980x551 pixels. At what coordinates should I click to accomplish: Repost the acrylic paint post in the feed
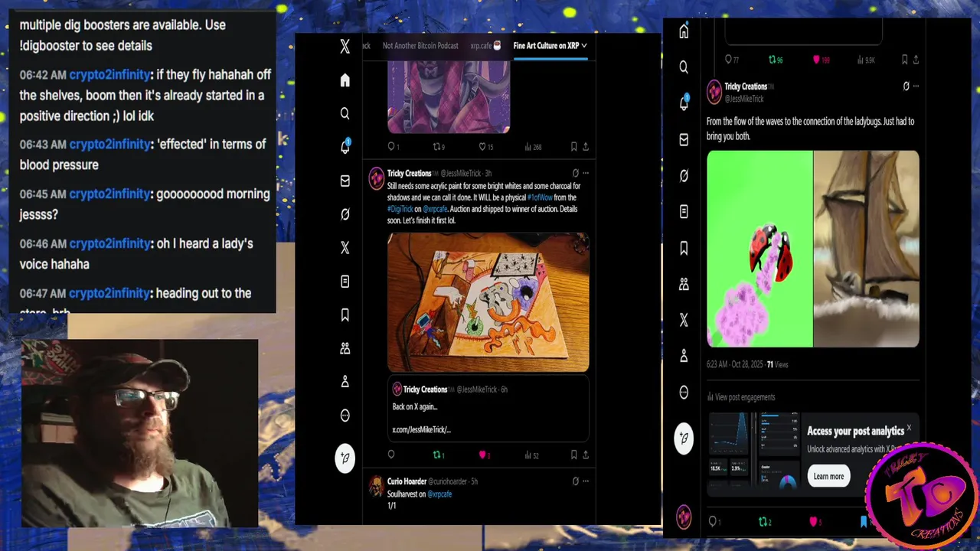437,455
